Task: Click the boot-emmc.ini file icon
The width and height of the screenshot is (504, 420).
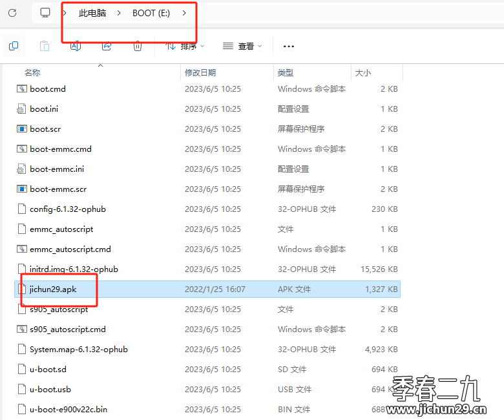Action: [x=21, y=169]
